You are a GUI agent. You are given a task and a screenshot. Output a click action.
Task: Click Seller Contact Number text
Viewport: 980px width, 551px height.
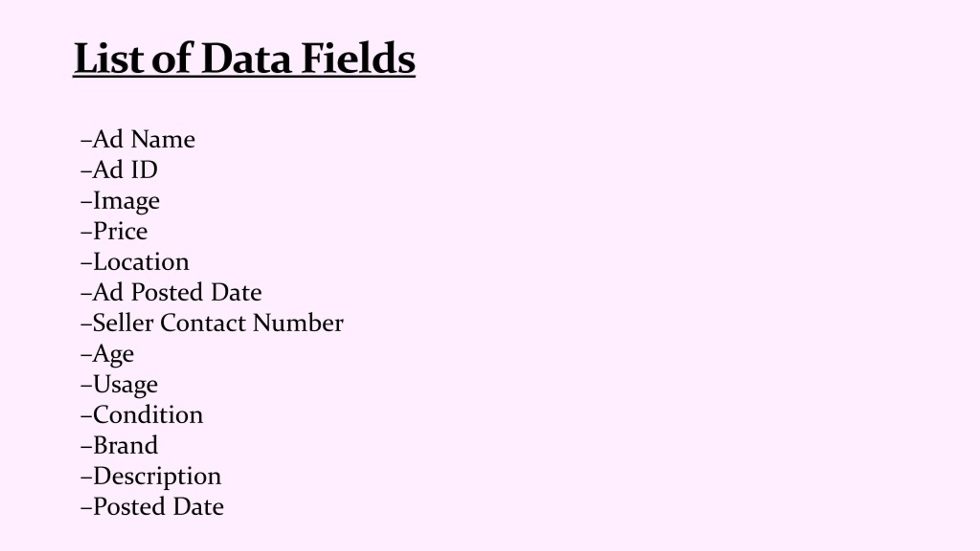[212, 323]
